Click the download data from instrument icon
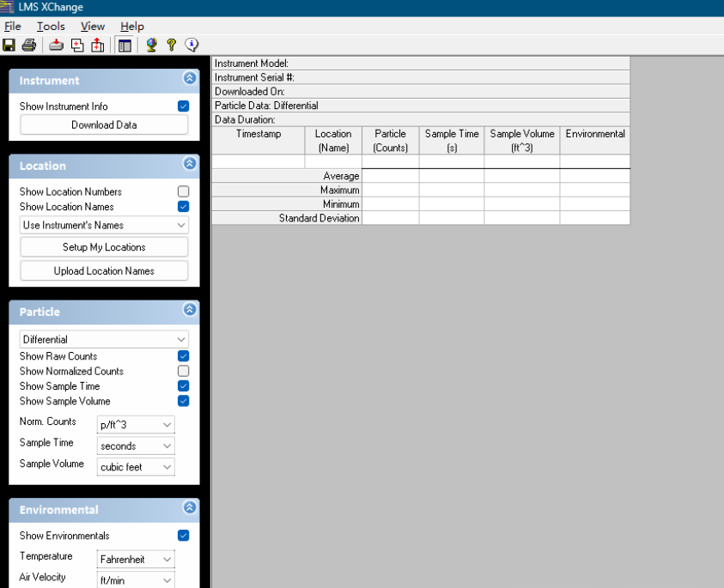Screen dimensions: 724x588 pos(56,45)
